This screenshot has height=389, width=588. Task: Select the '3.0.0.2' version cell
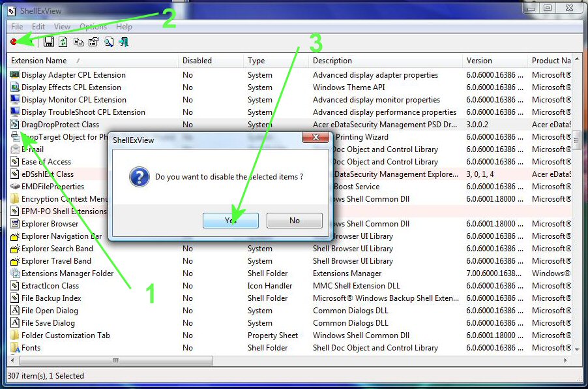(x=477, y=124)
